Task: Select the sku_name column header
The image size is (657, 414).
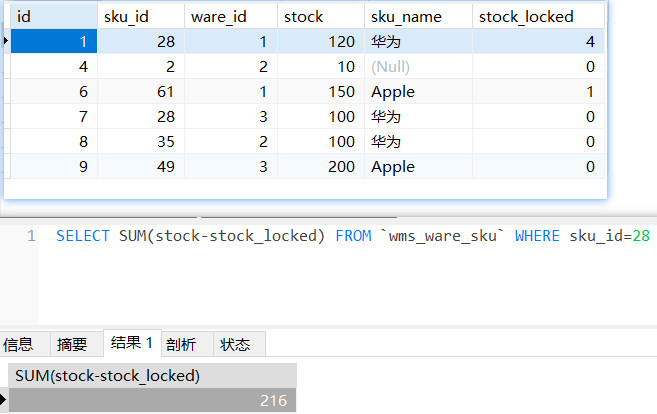Action: click(416, 16)
